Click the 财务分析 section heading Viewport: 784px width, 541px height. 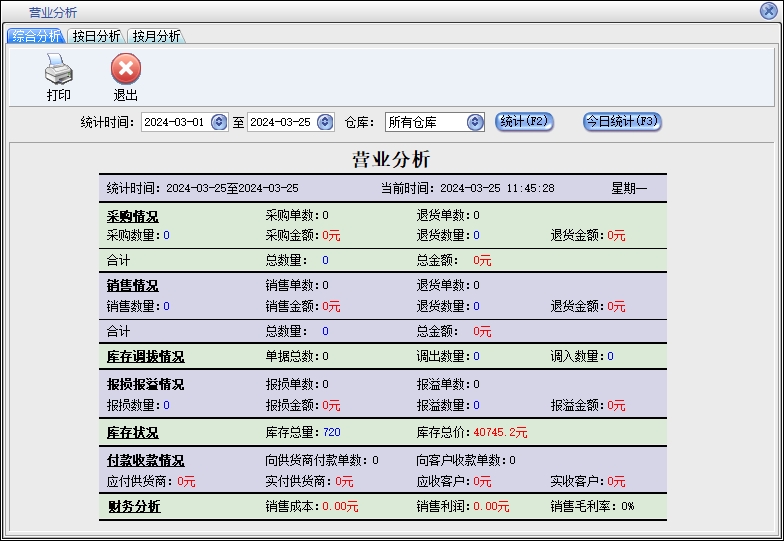[134, 507]
